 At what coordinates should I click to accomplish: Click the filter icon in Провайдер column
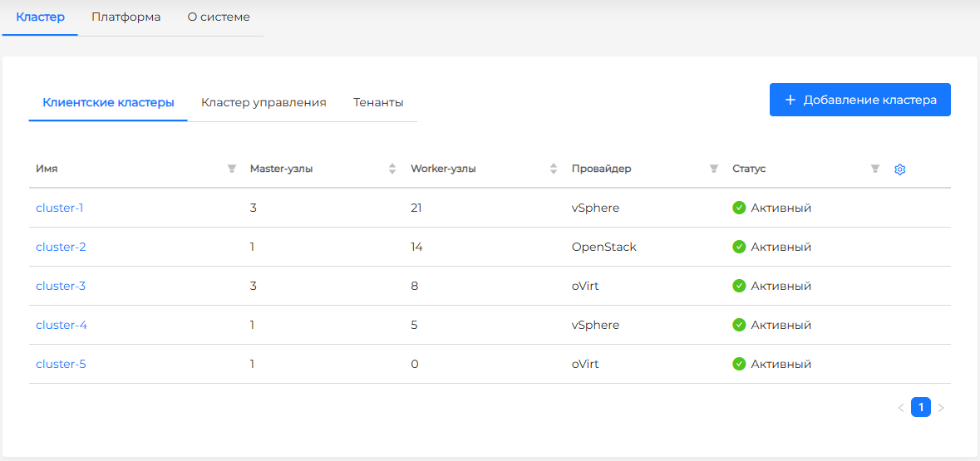point(713,169)
